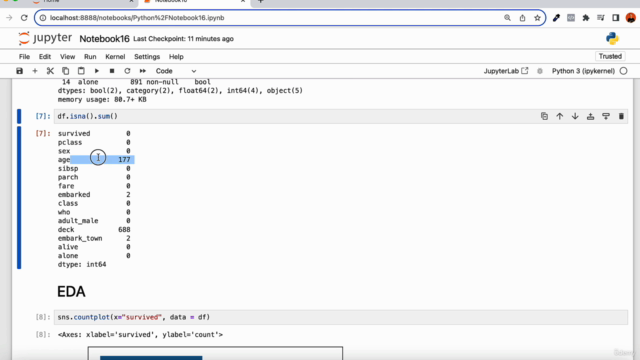Open the Help menu

pos(176,57)
